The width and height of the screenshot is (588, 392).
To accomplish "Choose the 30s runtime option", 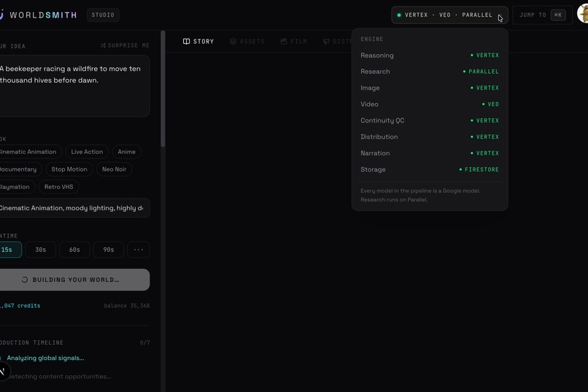I will coord(41,250).
